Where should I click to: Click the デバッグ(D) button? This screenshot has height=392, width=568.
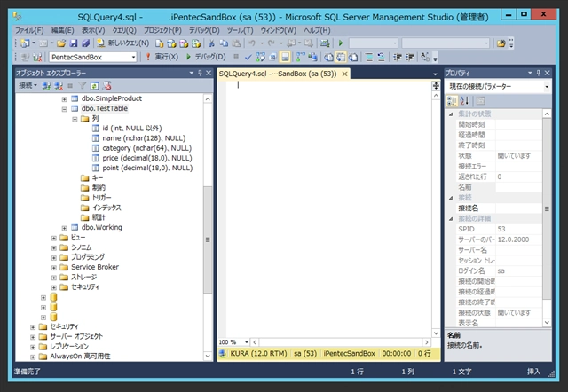[206, 57]
